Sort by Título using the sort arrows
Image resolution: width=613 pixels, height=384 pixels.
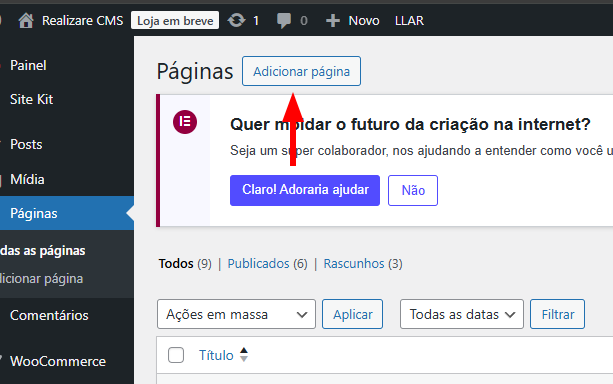click(244, 354)
